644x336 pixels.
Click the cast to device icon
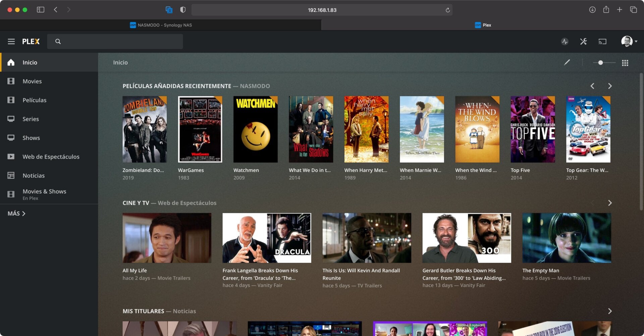[602, 42]
